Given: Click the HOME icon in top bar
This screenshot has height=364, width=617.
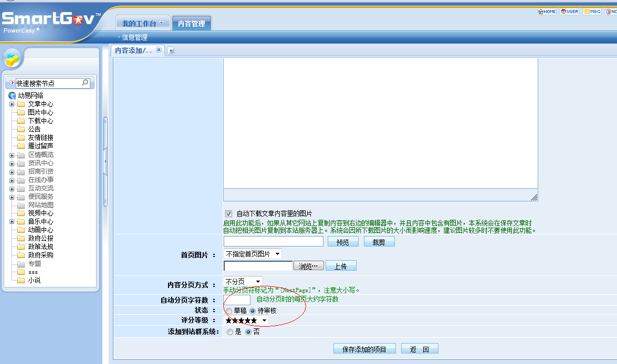Looking at the screenshot, I should [x=547, y=12].
